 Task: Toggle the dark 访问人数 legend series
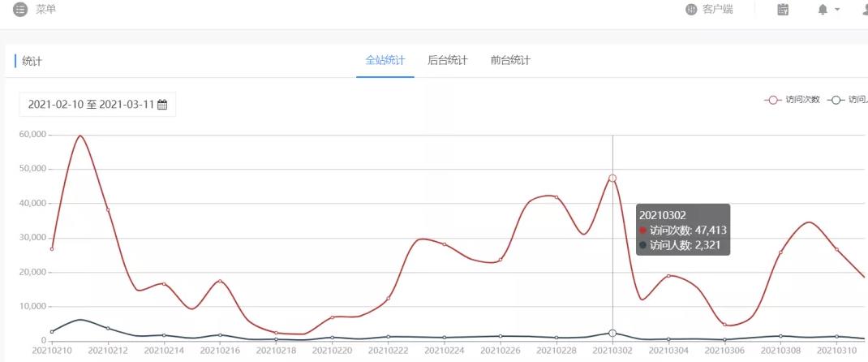(x=847, y=100)
